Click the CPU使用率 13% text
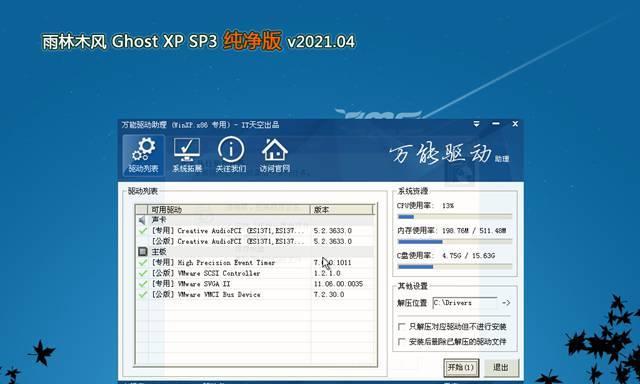The height and width of the screenshot is (384, 640). pos(425,206)
